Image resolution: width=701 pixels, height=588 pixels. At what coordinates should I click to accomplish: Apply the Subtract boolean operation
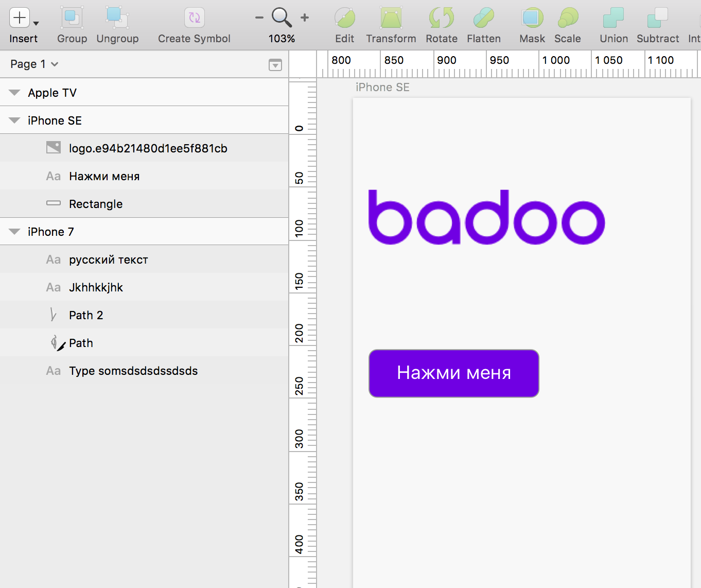tap(658, 18)
